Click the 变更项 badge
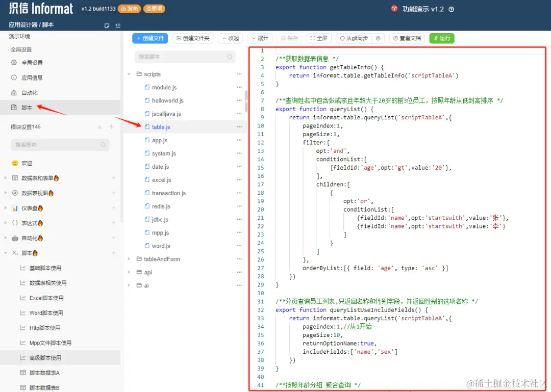This screenshot has width=551, height=392. tap(154, 9)
